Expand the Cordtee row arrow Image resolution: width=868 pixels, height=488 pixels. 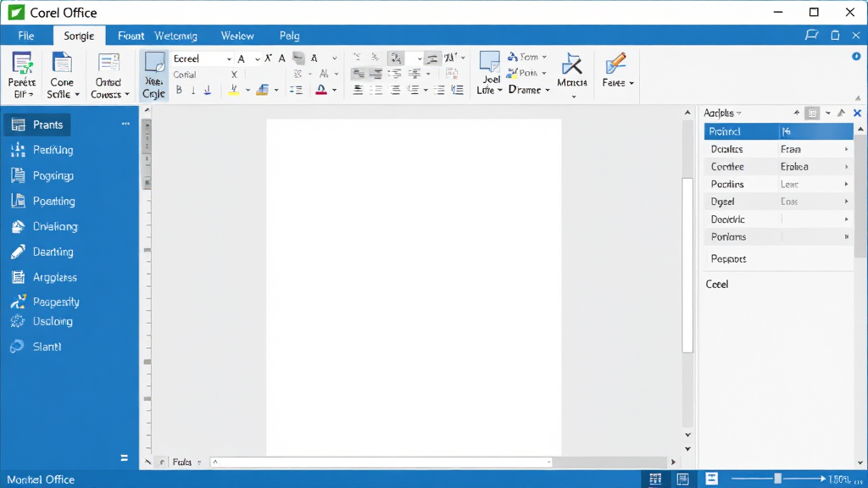point(847,167)
